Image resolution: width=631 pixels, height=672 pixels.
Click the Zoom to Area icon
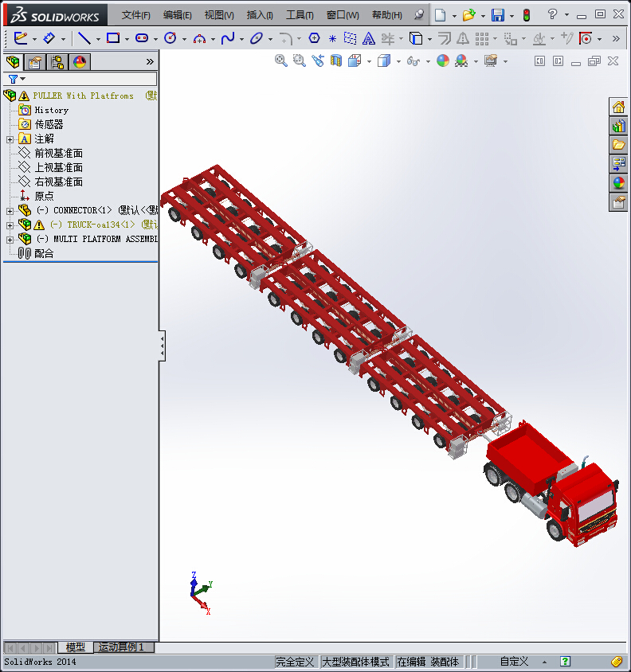[x=299, y=61]
